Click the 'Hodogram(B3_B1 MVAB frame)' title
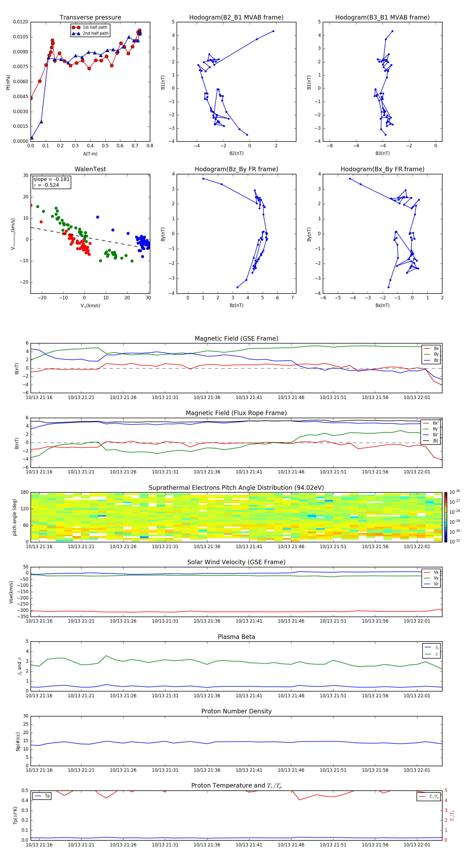 tap(382, 18)
